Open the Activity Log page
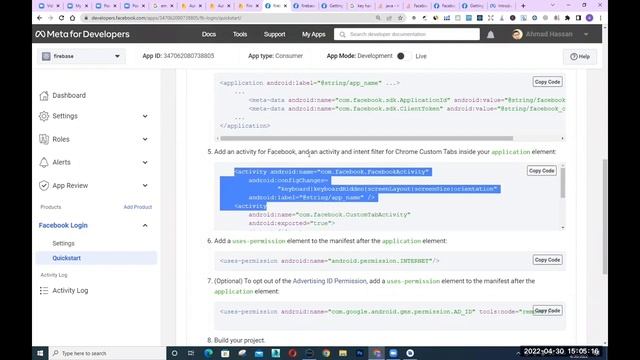 [x=70, y=291]
